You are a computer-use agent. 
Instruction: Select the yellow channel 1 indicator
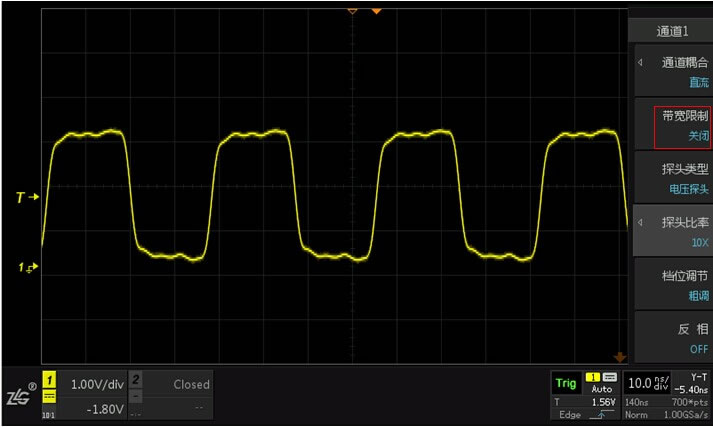[x=49, y=383]
